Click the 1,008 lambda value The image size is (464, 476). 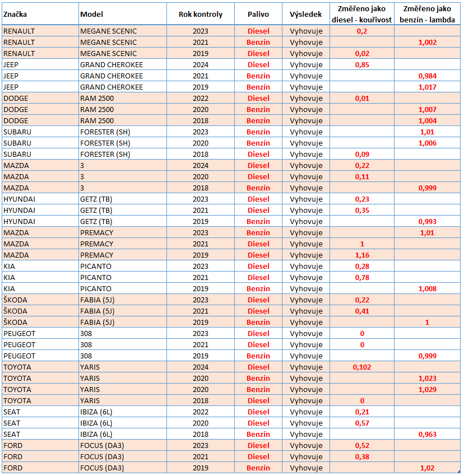tap(427, 289)
